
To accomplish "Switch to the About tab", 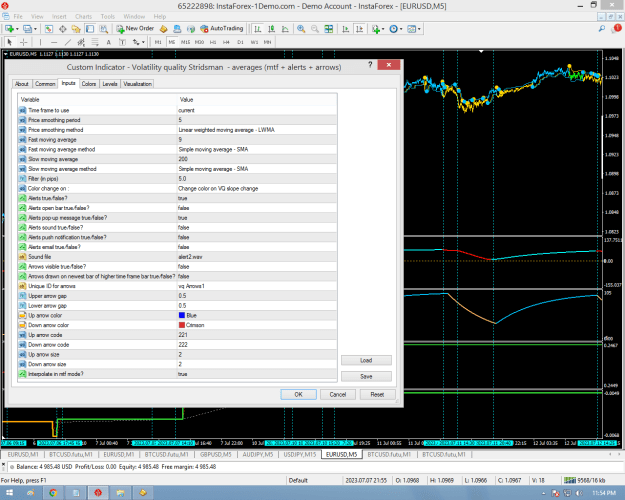I will [x=22, y=84].
